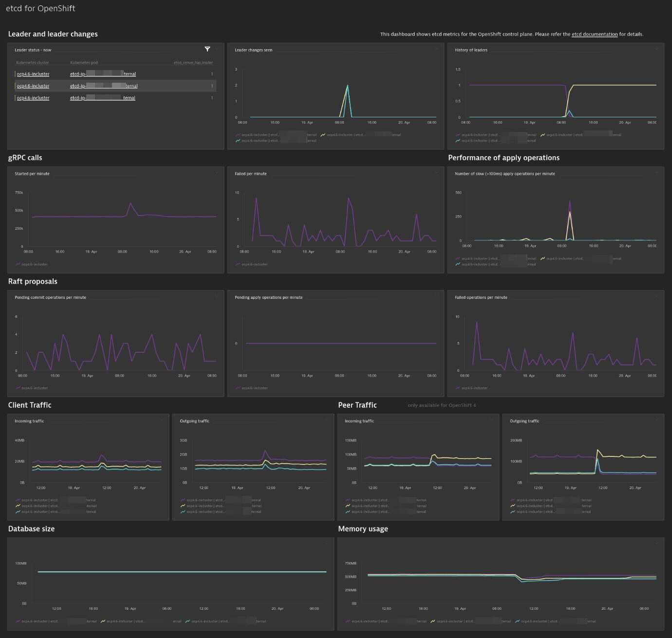Toggle purple legend icon in Peer Incoming traffic
672x638 pixels.
tap(348, 500)
